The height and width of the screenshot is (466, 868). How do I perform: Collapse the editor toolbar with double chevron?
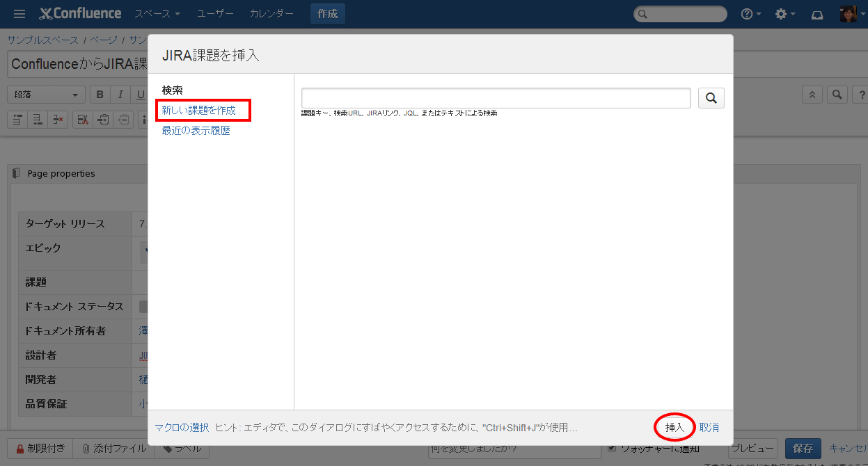click(812, 95)
